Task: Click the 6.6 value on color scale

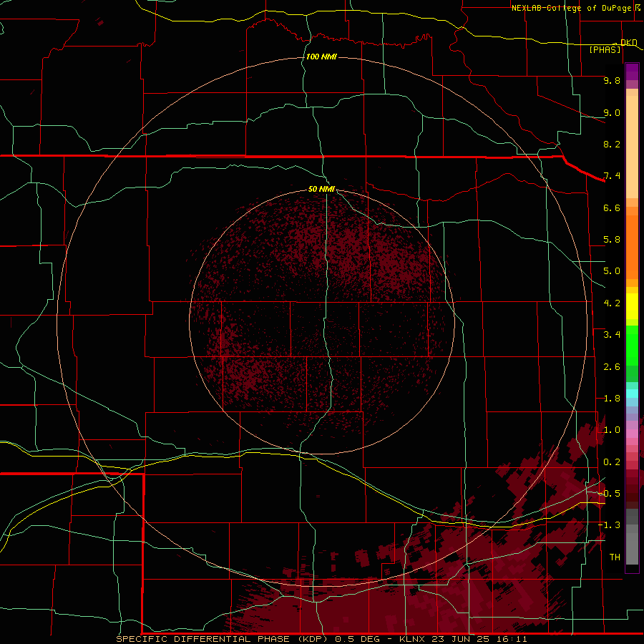Action: (x=612, y=208)
